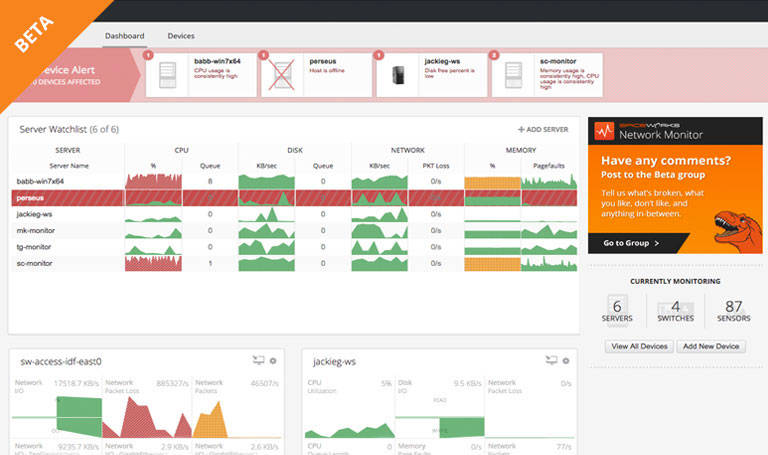Viewport: 768px width, 455px height.
Task: Click the device monitor icon on sw-access-idf-east0 widget
Action: click(x=258, y=360)
